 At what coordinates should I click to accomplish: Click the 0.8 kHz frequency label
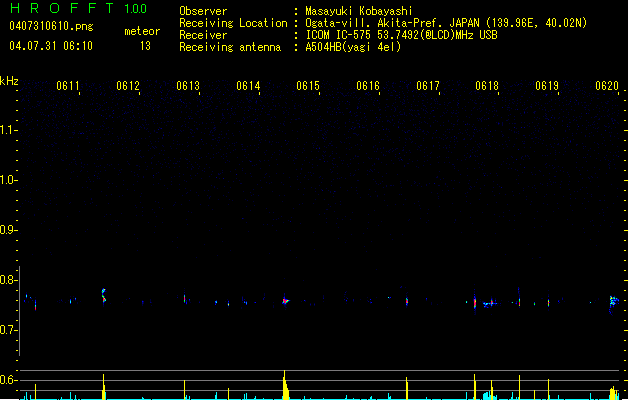tap(8, 280)
